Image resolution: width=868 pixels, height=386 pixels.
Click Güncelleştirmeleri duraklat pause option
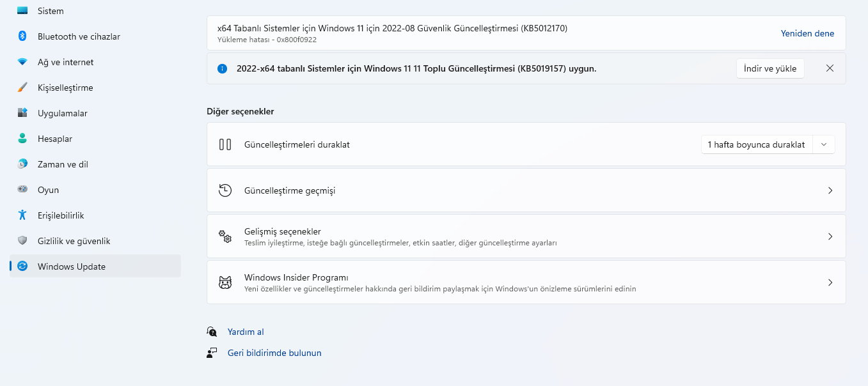pyautogui.click(x=297, y=144)
